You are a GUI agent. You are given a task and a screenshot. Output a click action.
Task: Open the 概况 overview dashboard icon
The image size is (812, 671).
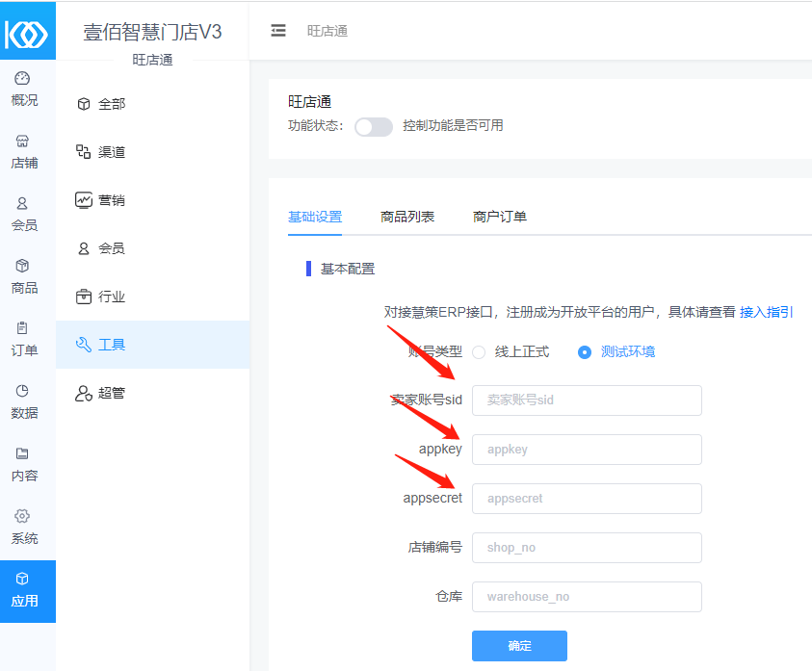click(x=22, y=78)
